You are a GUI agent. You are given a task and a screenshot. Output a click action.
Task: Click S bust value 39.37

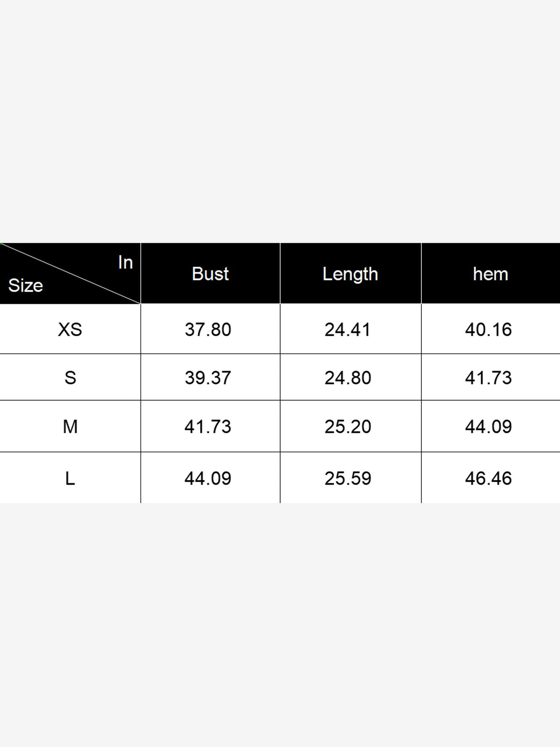(208, 378)
